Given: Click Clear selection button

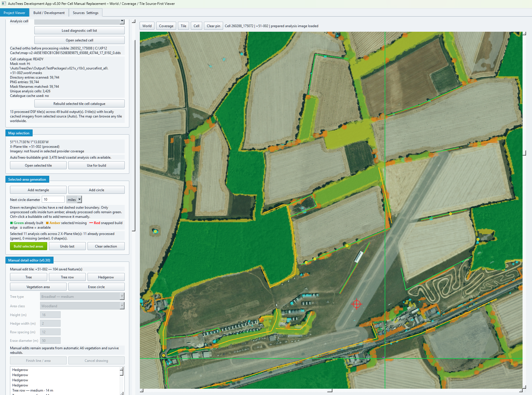Looking at the screenshot, I should coord(106,246).
